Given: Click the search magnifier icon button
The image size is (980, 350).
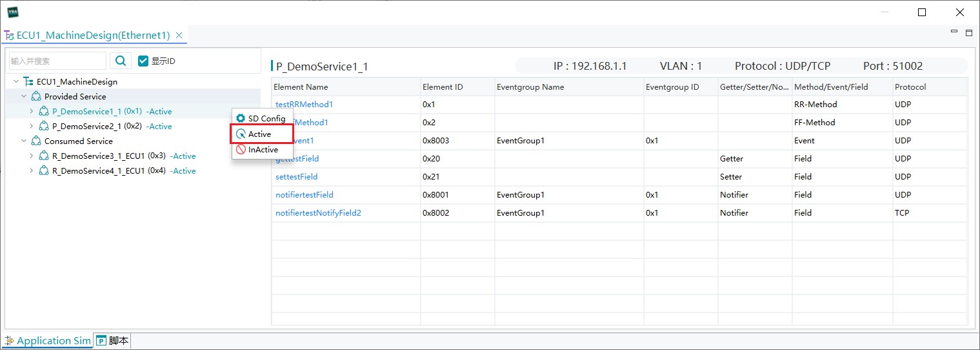Looking at the screenshot, I should tap(120, 61).
